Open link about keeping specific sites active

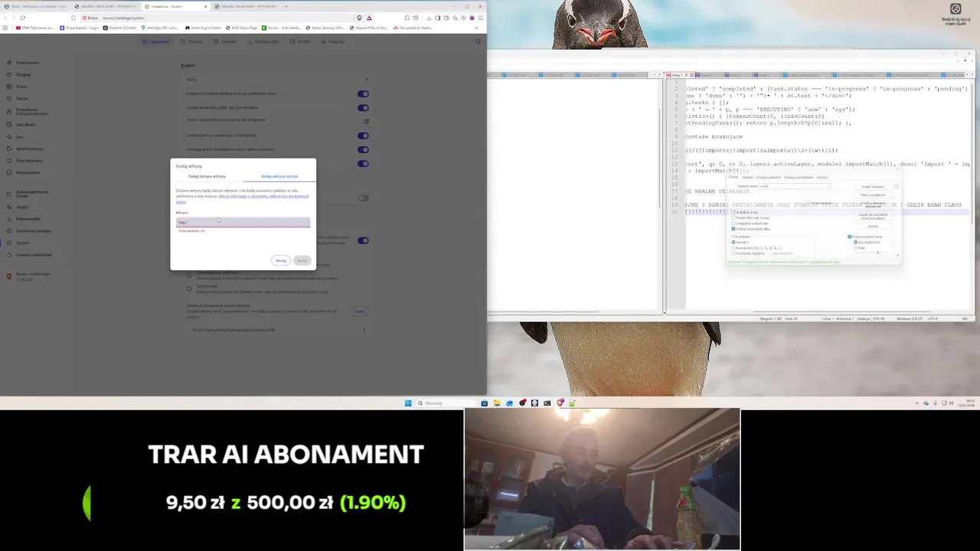263,197
